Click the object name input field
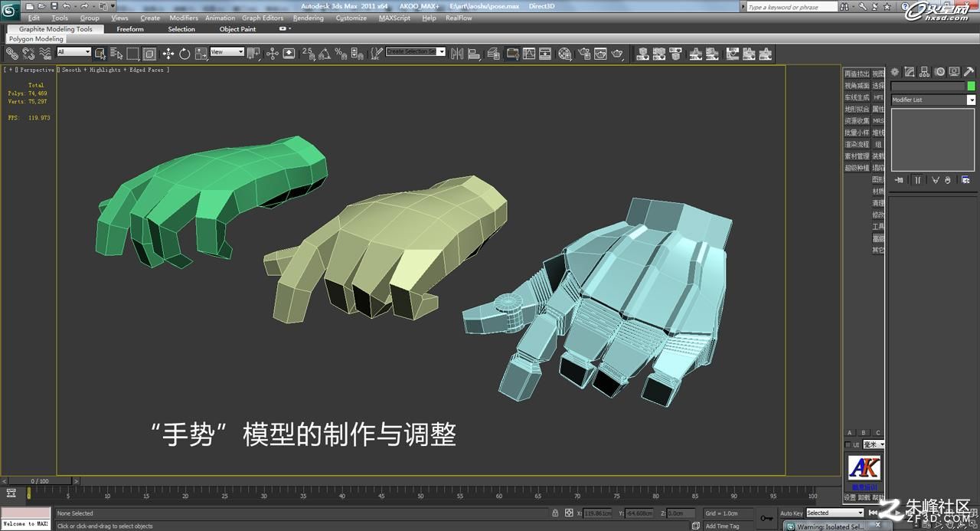This screenshot has width=980, height=531. pos(928,87)
